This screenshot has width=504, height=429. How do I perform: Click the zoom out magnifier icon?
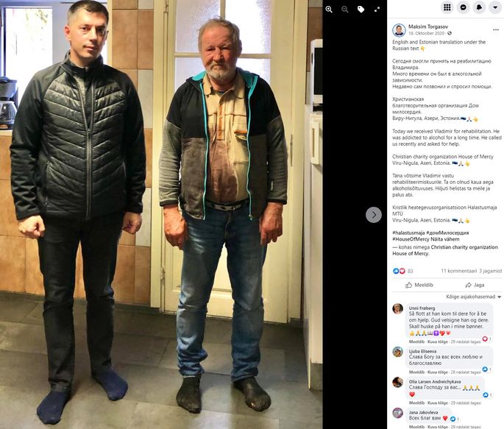click(345, 10)
